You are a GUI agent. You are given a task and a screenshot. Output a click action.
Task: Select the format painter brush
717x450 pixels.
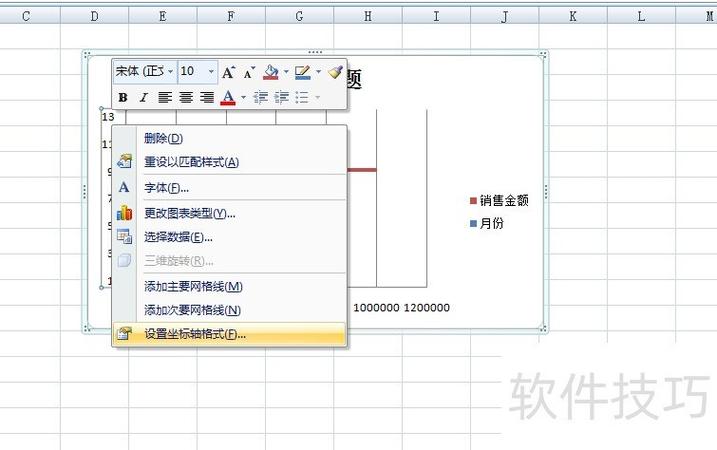click(x=336, y=72)
